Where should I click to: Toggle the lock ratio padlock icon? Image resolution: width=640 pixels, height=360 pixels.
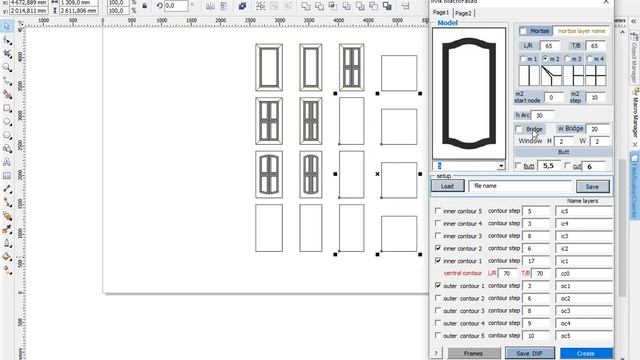(x=144, y=6)
